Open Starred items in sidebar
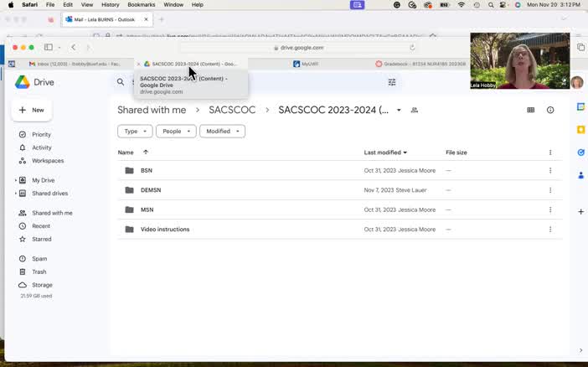Screen dimensions: 588x367 pos(41,239)
